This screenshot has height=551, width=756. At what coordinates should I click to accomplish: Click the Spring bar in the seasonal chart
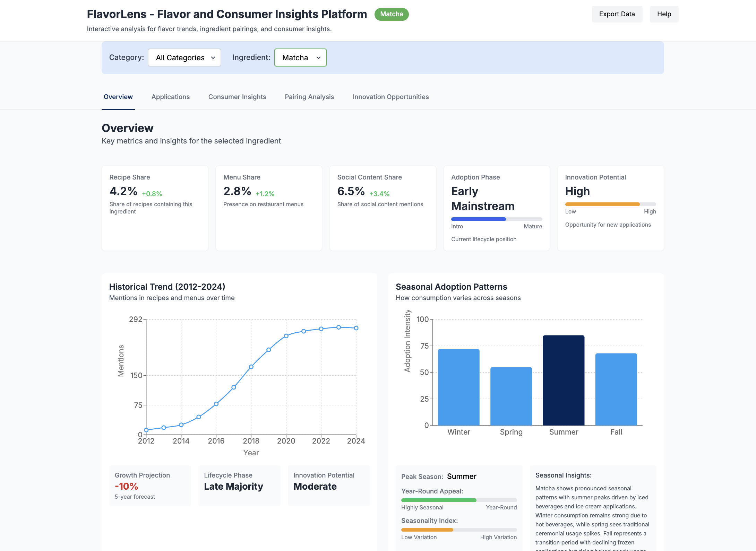(511, 396)
